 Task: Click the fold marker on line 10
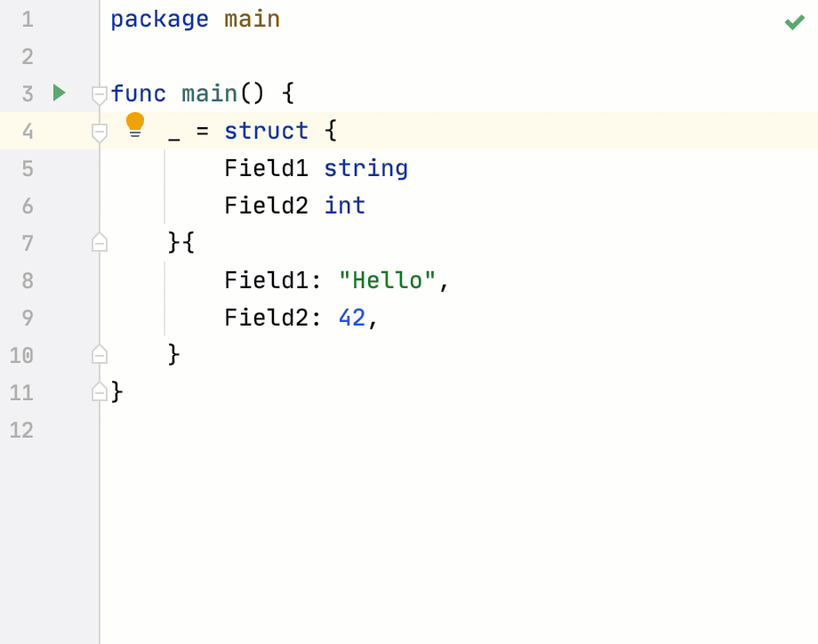tap(98, 354)
